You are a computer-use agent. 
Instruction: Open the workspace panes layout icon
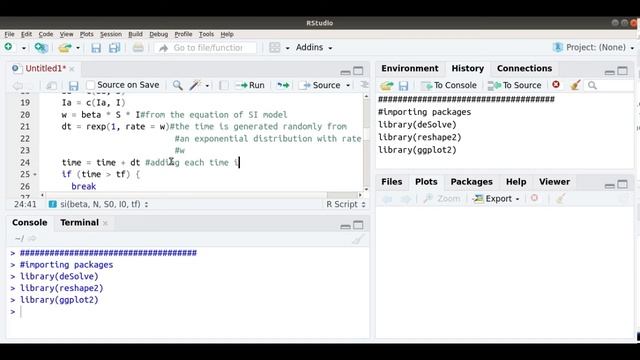pyautogui.click(x=275, y=48)
